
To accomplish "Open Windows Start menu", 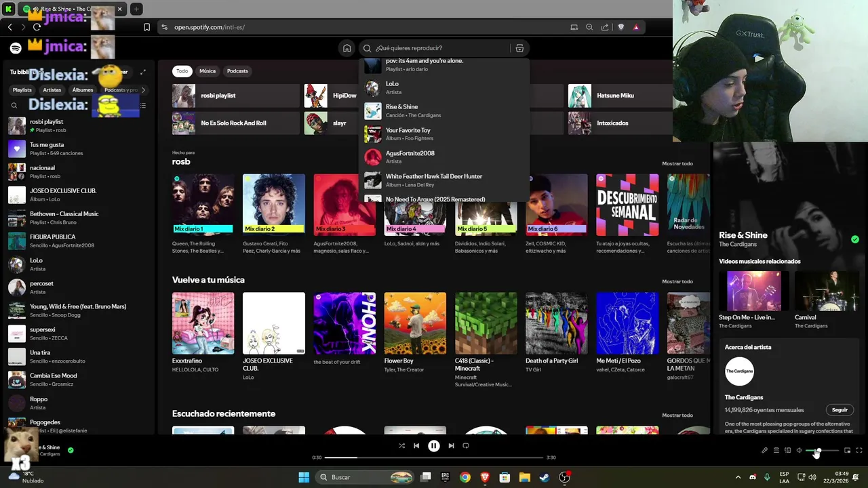I will coord(304,477).
